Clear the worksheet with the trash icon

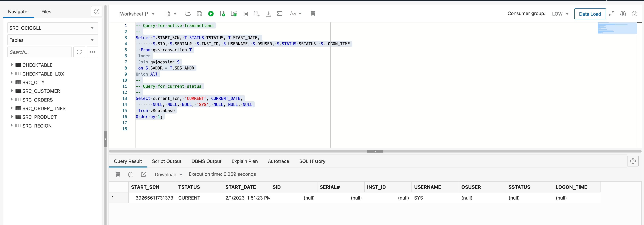point(313,14)
